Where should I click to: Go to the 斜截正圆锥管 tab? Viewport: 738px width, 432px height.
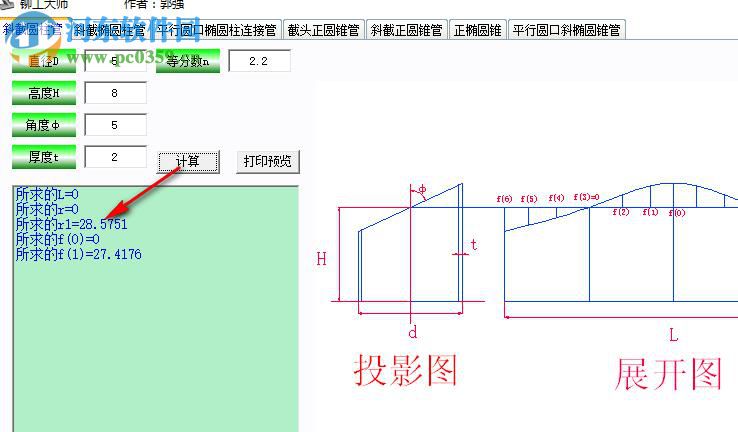click(406, 30)
